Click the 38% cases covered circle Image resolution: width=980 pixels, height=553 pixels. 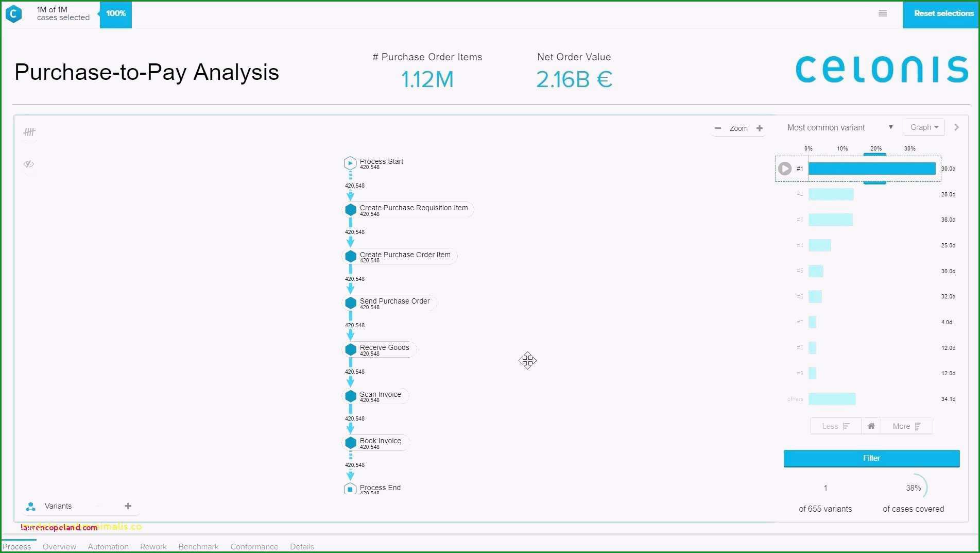[x=914, y=488]
